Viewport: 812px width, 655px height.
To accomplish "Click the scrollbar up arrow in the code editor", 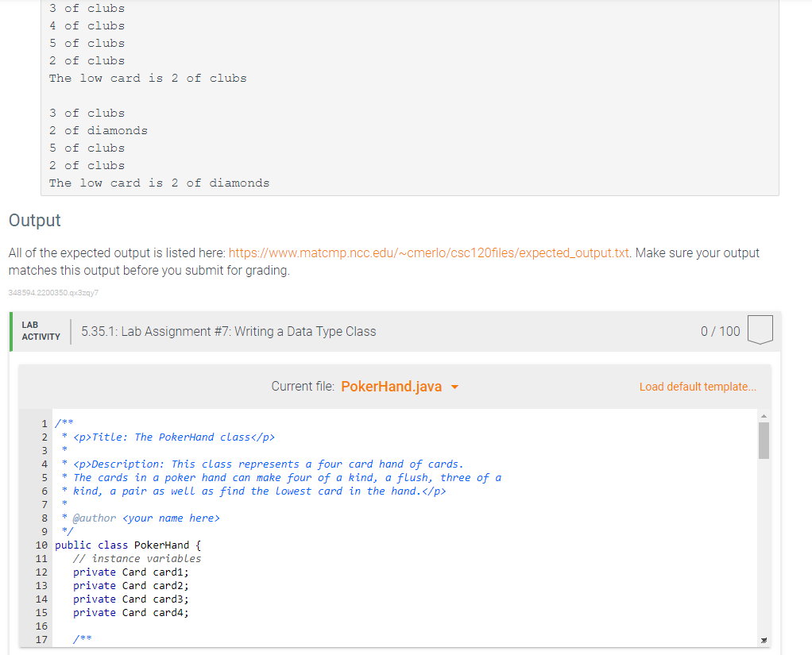I will (x=764, y=414).
